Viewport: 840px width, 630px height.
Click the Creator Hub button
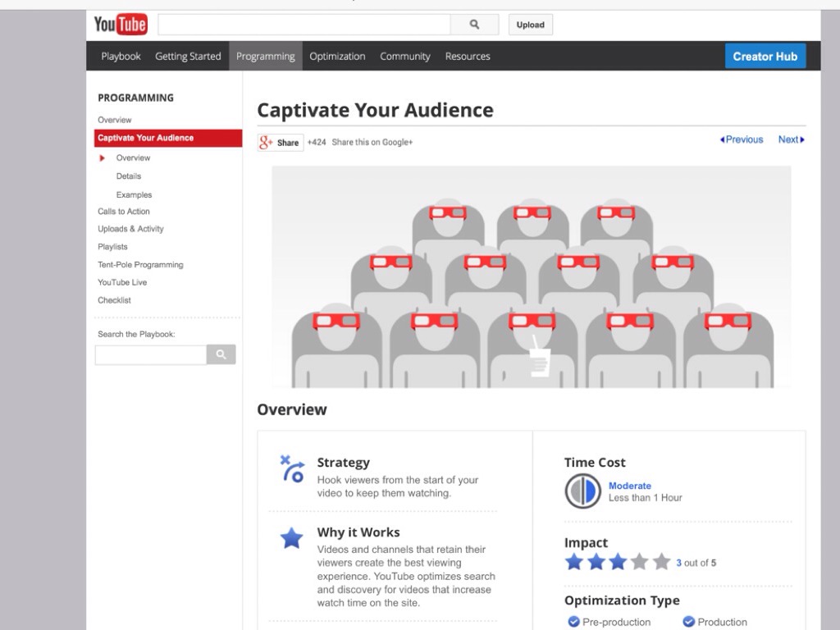coord(765,57)
